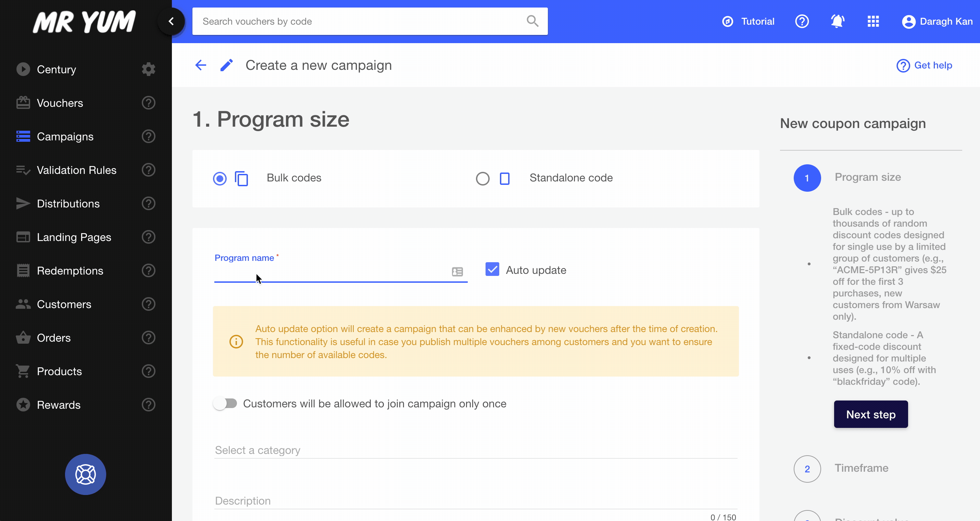Click the Get help link
The height and width of the screenshot is (521, 980).
(925, 65)
